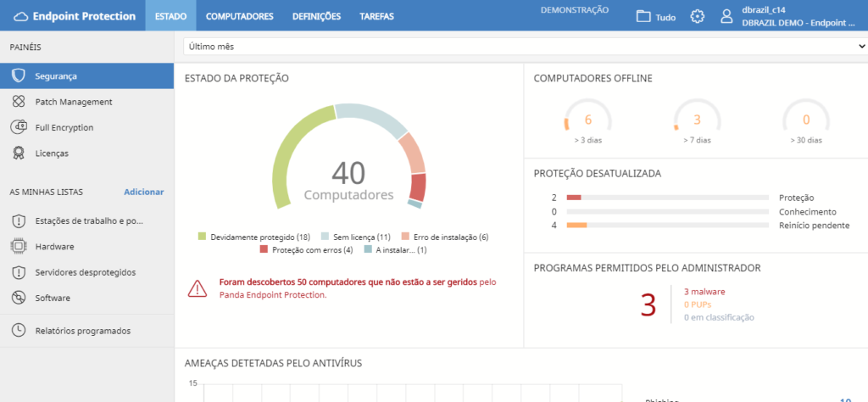Screen dimensions: 868x402
Task: Click the Proteção com erros legend swatch
Action: point(264,249)
